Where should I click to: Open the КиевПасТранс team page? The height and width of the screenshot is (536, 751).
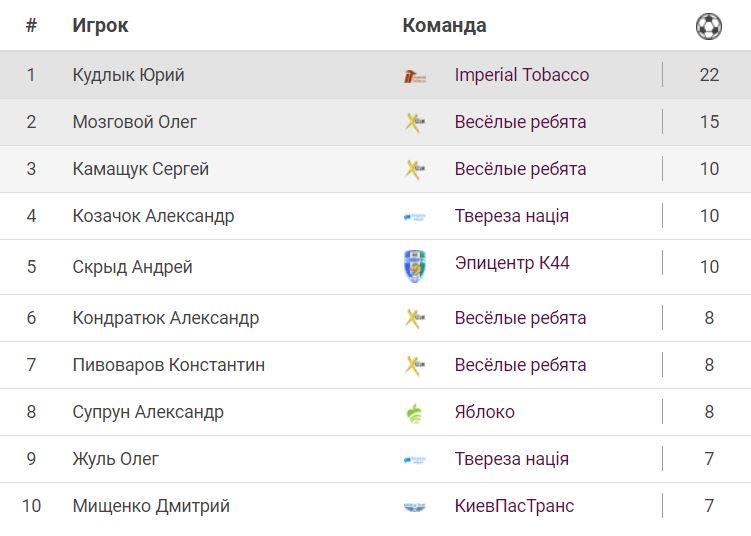point(514,506)
